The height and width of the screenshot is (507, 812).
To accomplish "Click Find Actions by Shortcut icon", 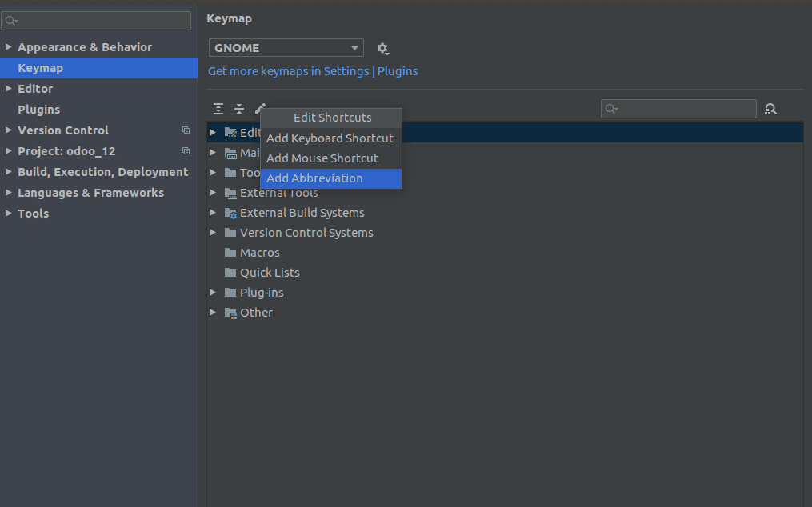I will (770, 109).
